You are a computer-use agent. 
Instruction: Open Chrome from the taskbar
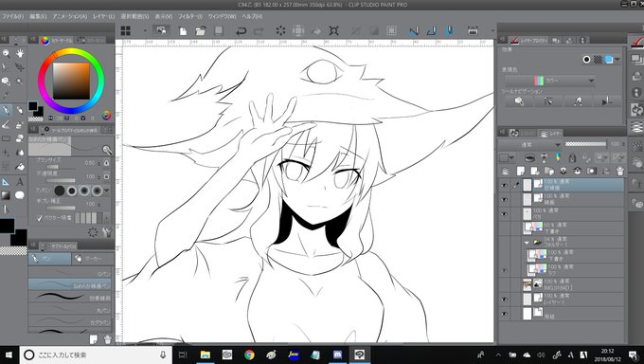[x=249, y=355]
